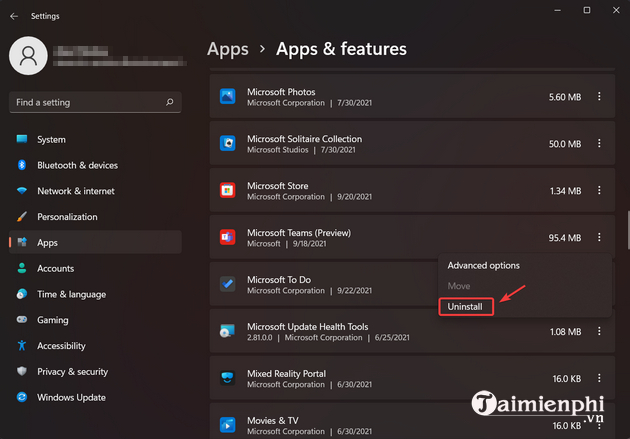Click the user profile avatar
Viewport: 630px width, 439px height.
tap(28, 56)
